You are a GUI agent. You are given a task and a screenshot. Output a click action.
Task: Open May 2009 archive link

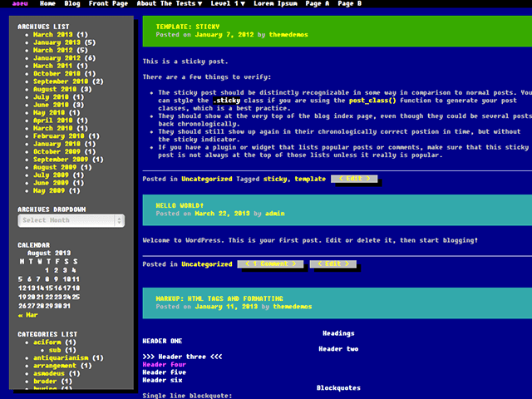point(49,190)
